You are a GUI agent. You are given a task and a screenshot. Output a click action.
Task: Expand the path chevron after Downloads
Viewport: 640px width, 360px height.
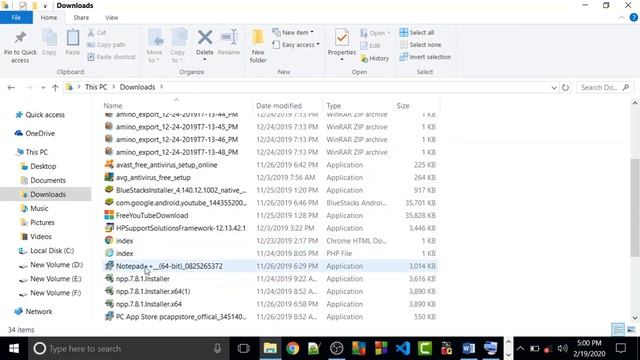click(x=162, y=87)
